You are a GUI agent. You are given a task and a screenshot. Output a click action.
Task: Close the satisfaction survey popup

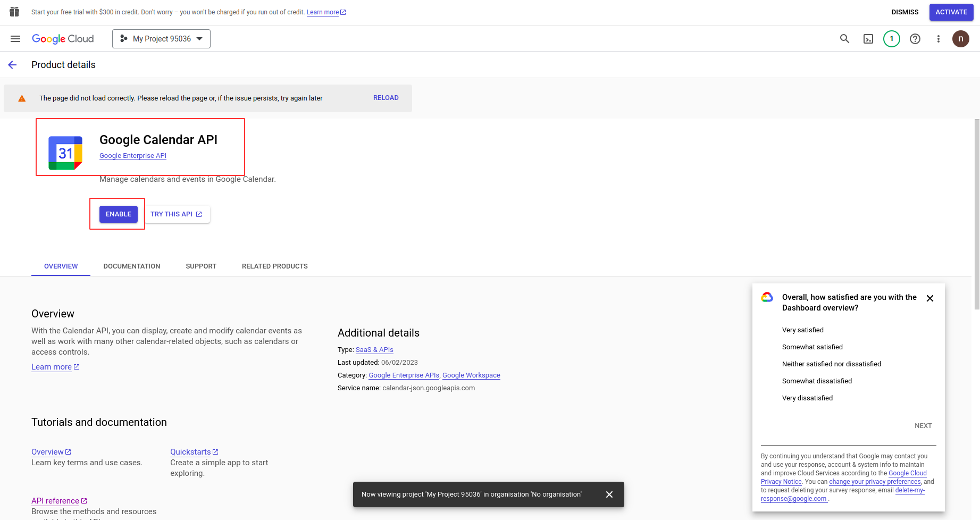pyautogui.click(x=930, y=298)
